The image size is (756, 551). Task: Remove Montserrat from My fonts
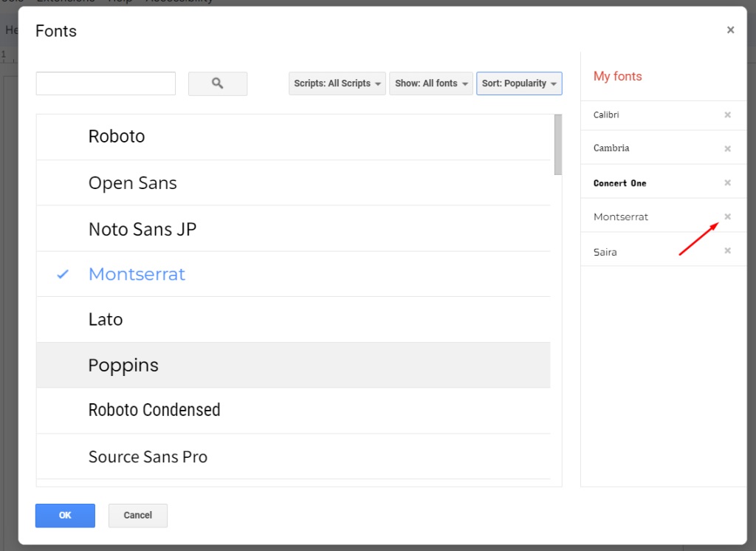coord(727,216)
